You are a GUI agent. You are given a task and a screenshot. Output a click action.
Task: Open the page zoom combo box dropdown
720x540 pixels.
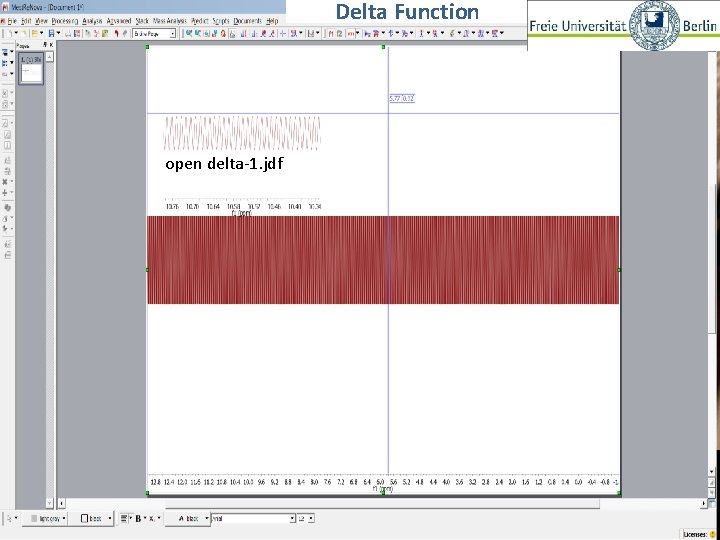pos(173,33)
